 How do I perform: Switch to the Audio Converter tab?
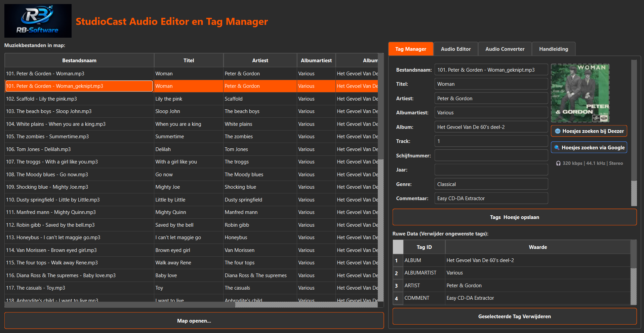pos(505,49)
